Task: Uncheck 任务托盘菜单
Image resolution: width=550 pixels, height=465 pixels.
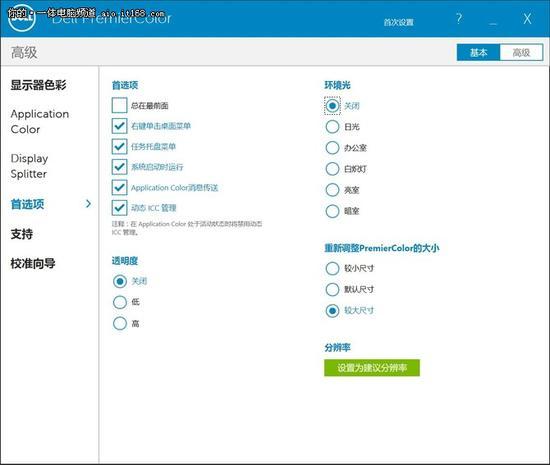Action: coord(119,146)
